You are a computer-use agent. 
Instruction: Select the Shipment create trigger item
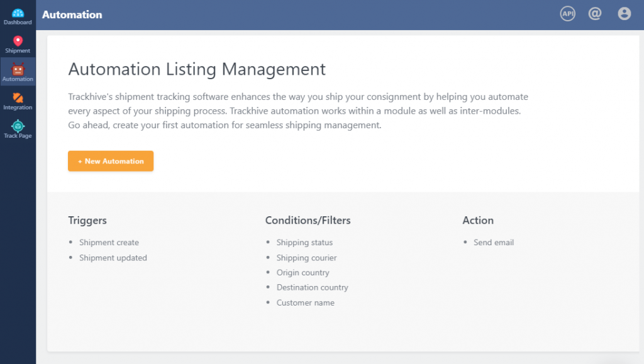coord(109,243)
